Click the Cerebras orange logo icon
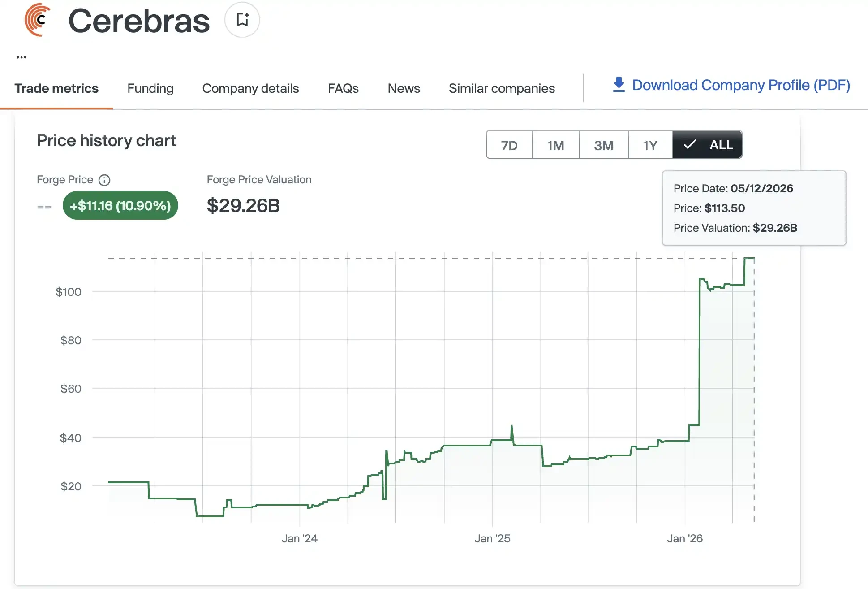 (x=38, y=20)
